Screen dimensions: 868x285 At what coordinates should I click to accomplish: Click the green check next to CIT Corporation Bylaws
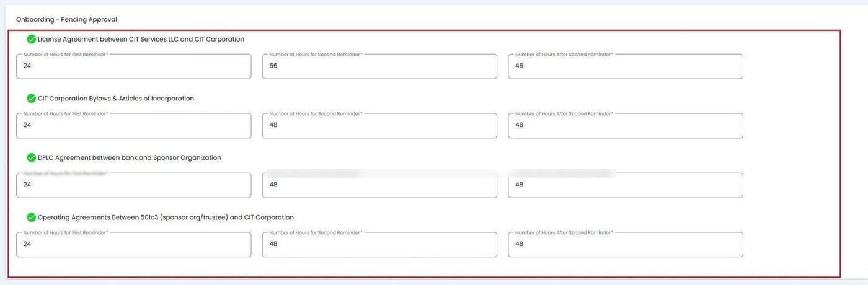point(31,99)
